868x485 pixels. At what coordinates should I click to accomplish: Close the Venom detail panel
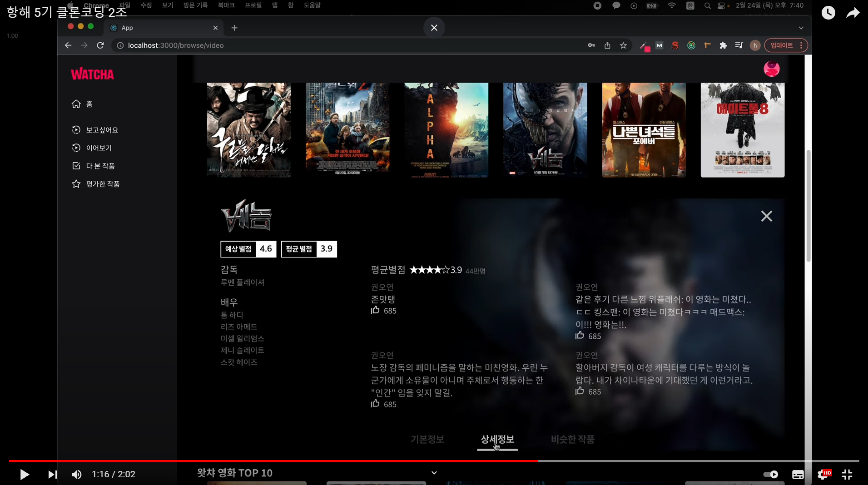click(766, 216)
